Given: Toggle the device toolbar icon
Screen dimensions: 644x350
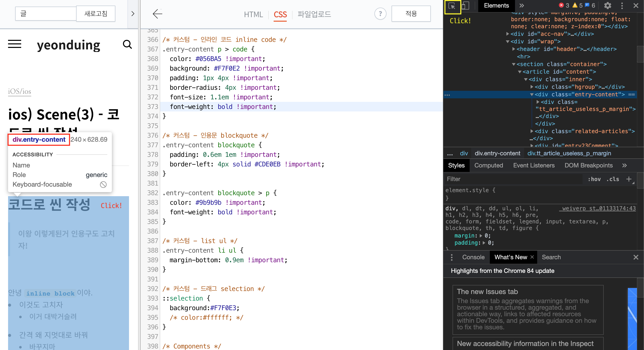Looking at the screenshot, I should click(465, 6).
